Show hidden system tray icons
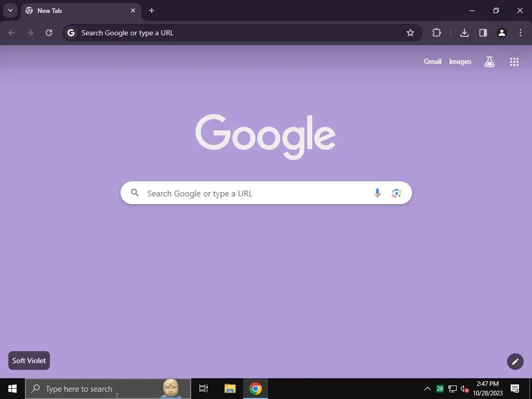 click(428, 389)
